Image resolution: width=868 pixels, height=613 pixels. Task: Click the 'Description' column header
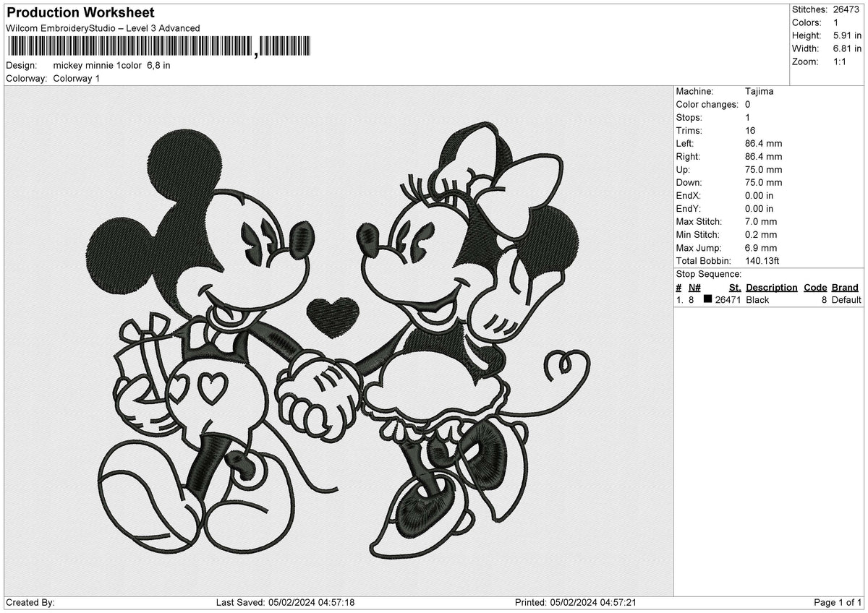(x=771, y=287)
